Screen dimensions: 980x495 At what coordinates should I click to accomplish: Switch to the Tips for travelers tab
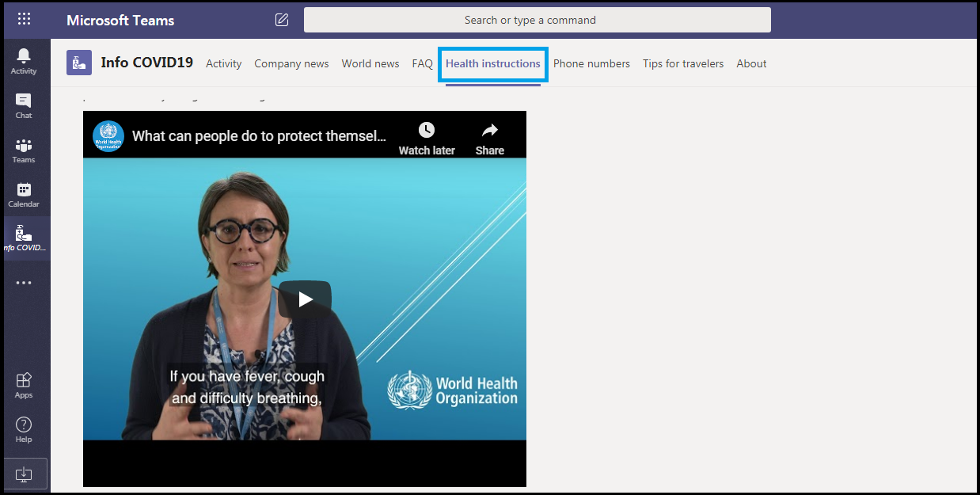click(x=683, y=63)
